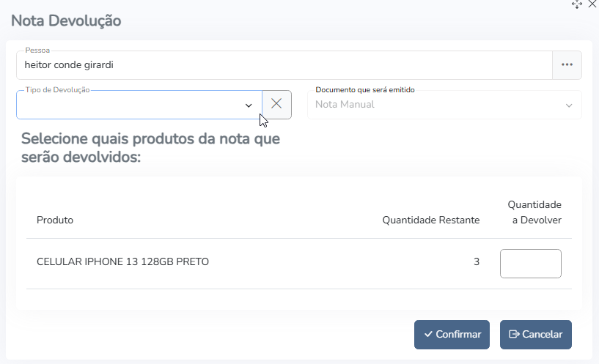Screen dimensions: 599x364
Task: Click the Nota Devolução dialog title
Action: coord(66,21)
